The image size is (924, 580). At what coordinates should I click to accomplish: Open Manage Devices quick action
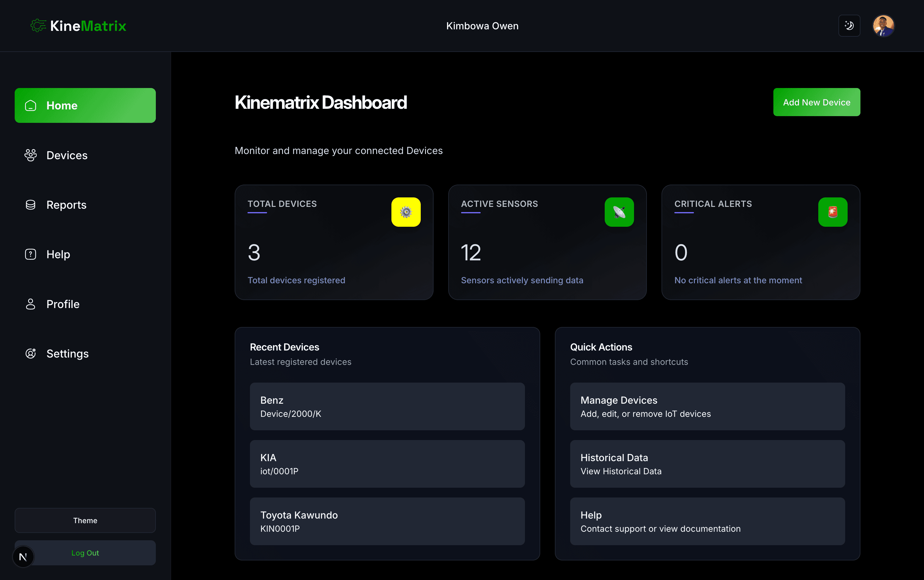(707, 406)
